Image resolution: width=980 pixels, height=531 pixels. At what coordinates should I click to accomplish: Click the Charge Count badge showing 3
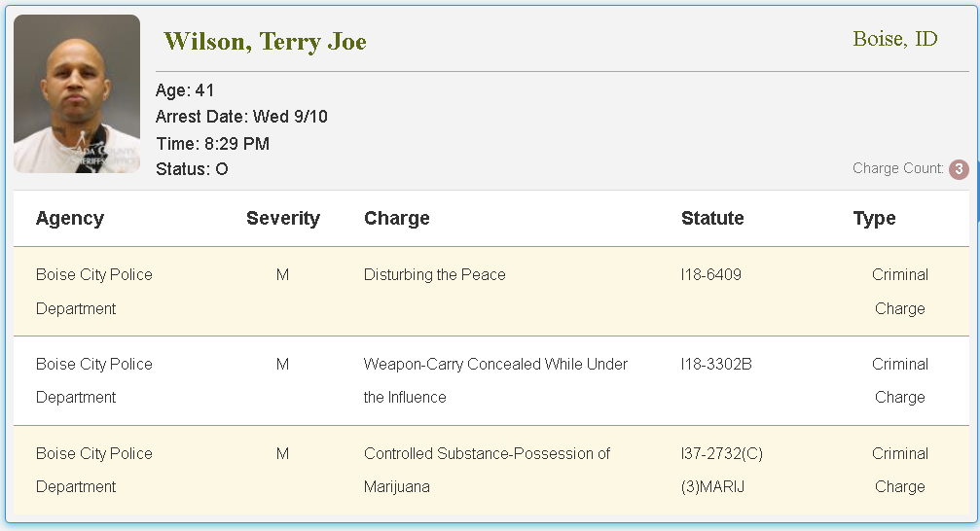pos(959,169)
